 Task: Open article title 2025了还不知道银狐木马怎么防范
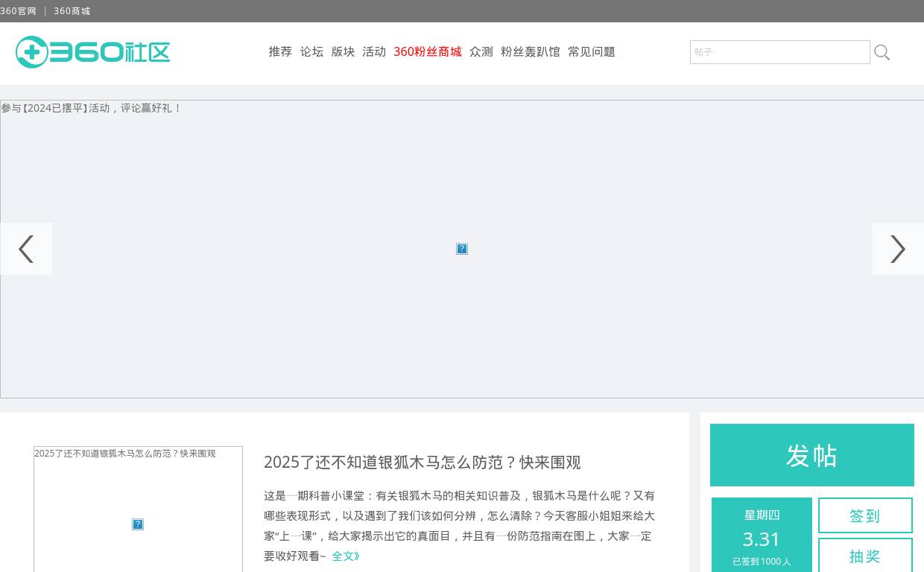click(x=423, y=462)
